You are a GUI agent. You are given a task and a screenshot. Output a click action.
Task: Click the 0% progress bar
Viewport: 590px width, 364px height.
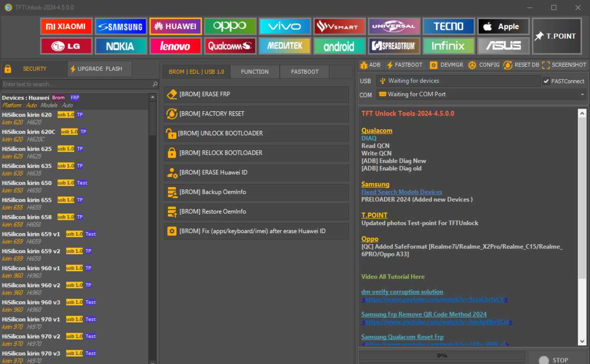click(x=442, y=355)
